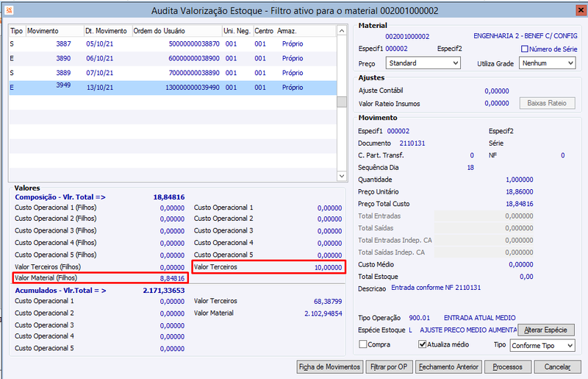Click the Baixas Rateio button
Viewport: 588px width, 379px height.
coord(547,103)
